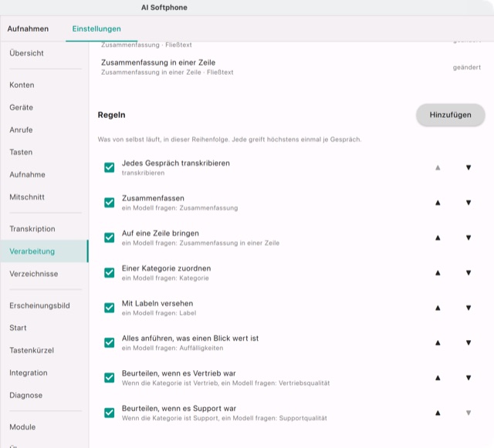The image size is (494, 448).
Task: Click greyed down arrow of 'Beurteilen, wenn es Support war'
Action: click(x=469, y=413)
